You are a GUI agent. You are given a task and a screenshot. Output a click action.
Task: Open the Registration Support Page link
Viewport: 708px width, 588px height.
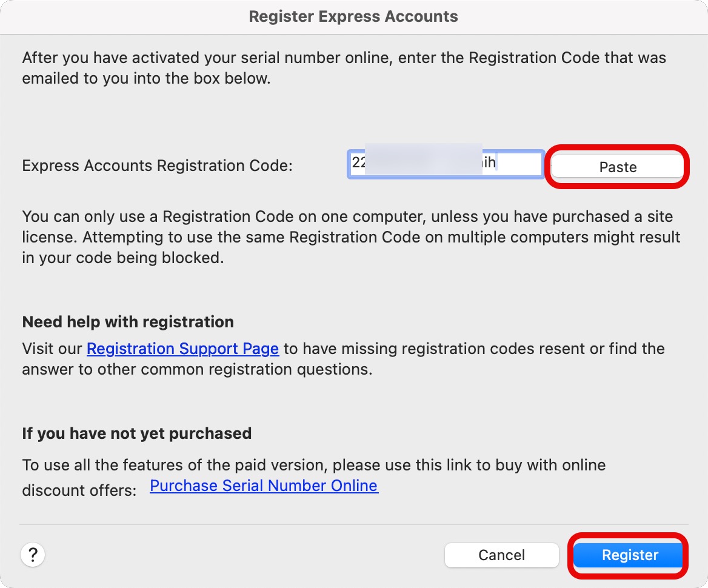(x=182, y=349)
